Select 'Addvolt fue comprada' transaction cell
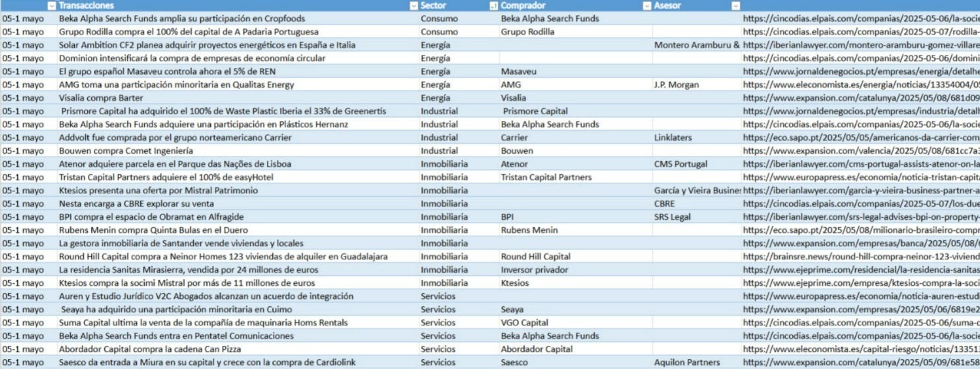 pos(238,137)
